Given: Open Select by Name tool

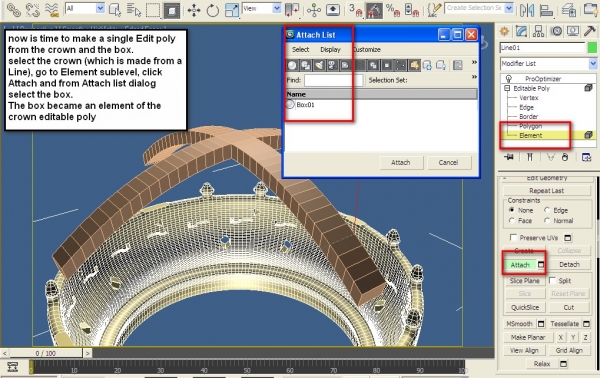Looking at the screenshot, I should coord(134,10).
